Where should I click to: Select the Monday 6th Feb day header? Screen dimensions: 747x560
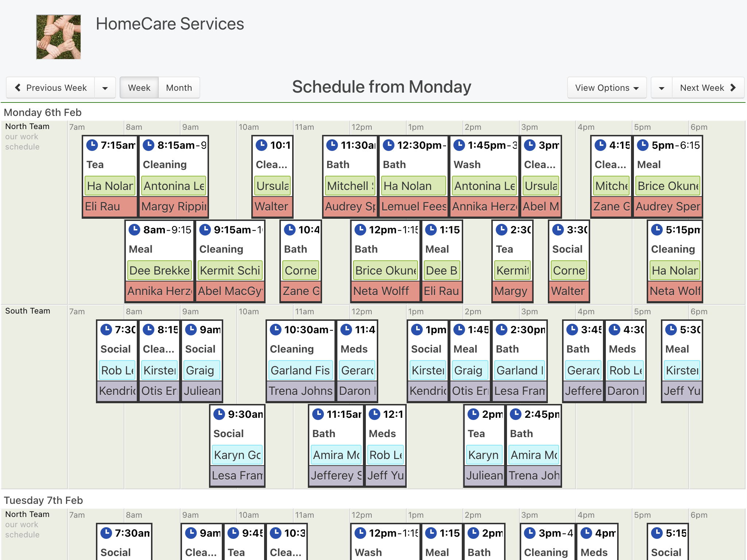43,112
